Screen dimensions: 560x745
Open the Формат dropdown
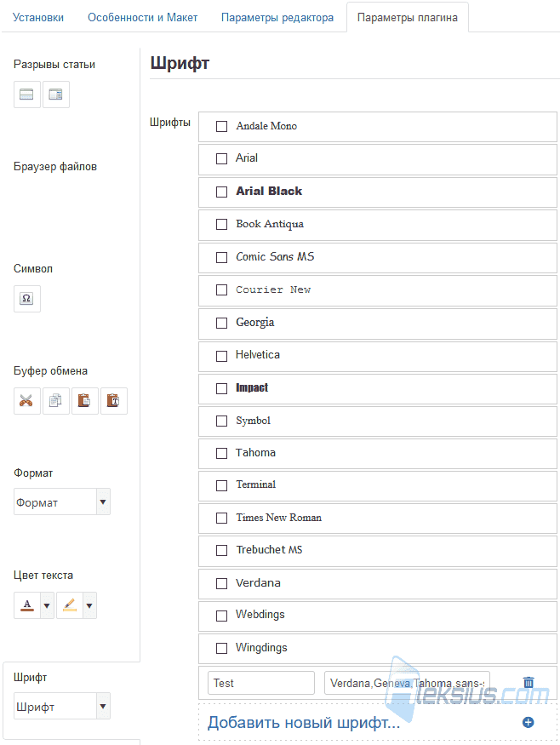pos(62,501)
